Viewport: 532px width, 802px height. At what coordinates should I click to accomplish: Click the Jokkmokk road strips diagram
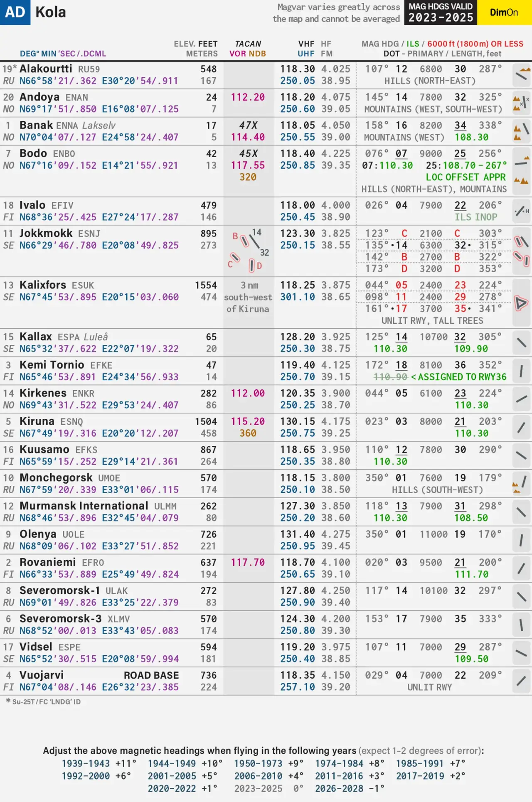coord(248,251)
